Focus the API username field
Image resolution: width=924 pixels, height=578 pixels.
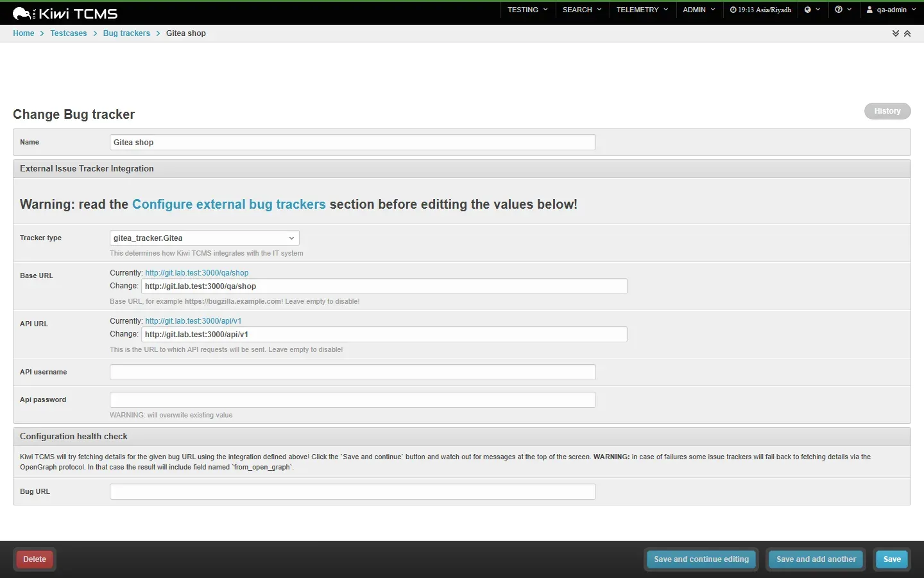(x=352, y=372)
